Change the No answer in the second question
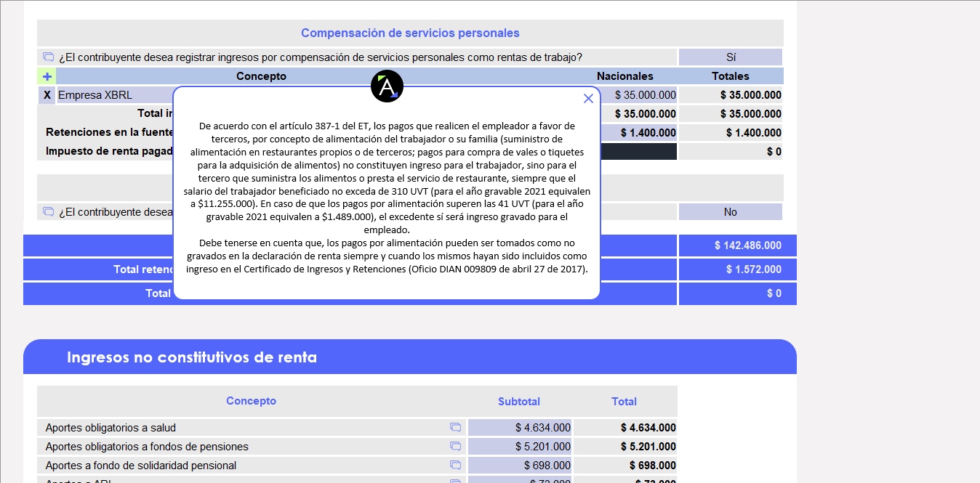 click(731, 212)
